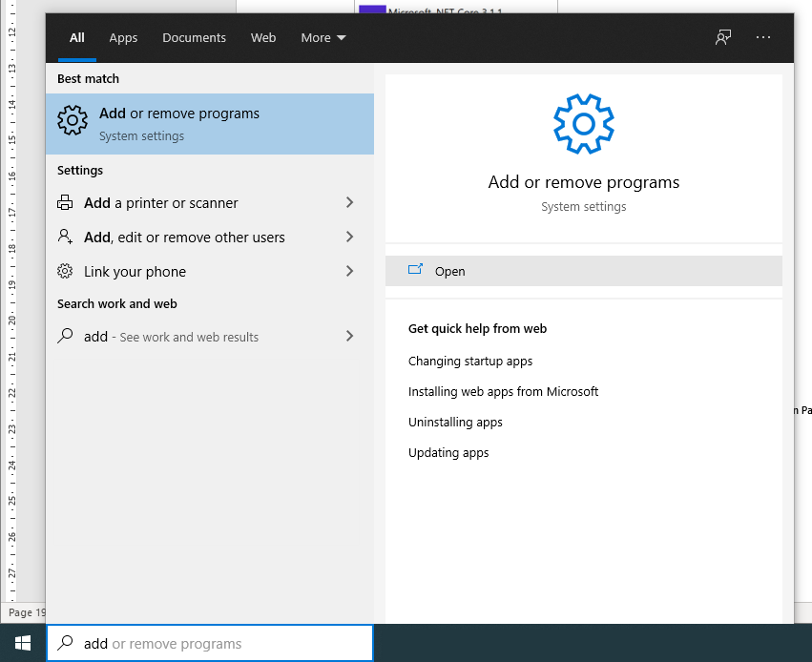Click the Open window icon in preview
The height and width of the screenshot is (662, 812).
click(x=415, y=269)
